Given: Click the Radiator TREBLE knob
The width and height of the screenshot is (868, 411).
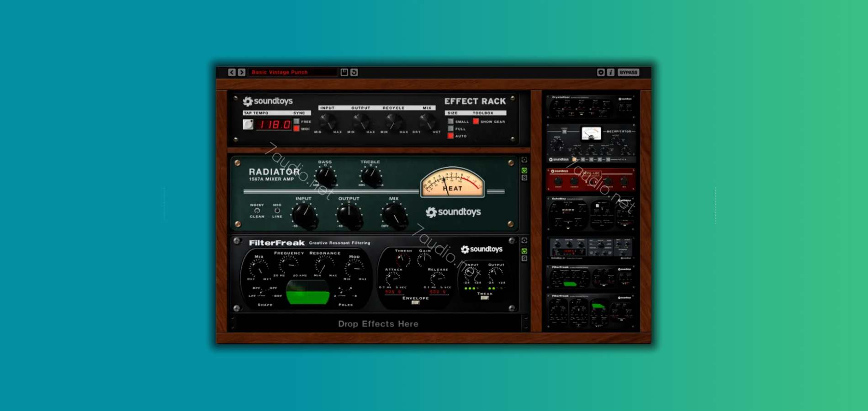Looking at the screenshot, I should [x=371, y=176].
